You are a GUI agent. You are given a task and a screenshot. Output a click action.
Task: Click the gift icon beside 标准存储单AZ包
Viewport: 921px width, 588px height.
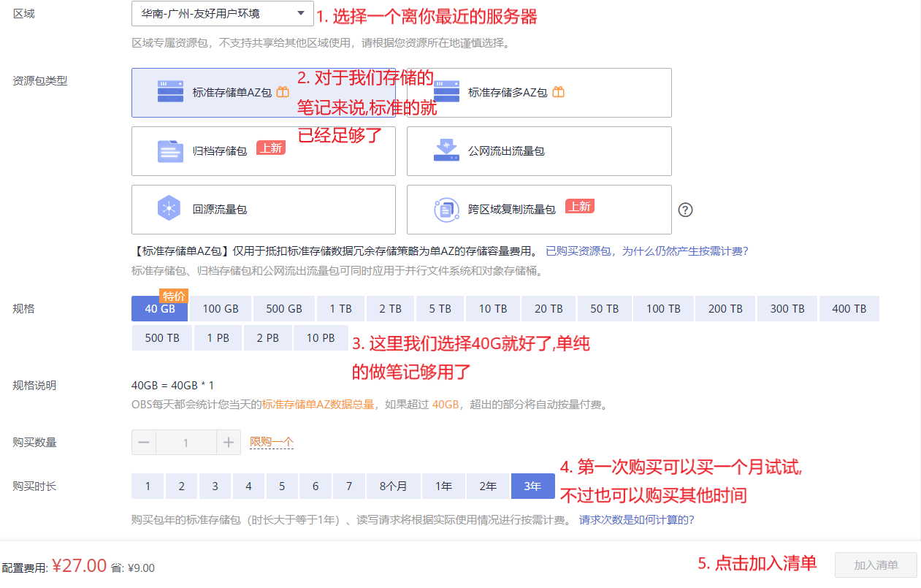pos(284,92)
